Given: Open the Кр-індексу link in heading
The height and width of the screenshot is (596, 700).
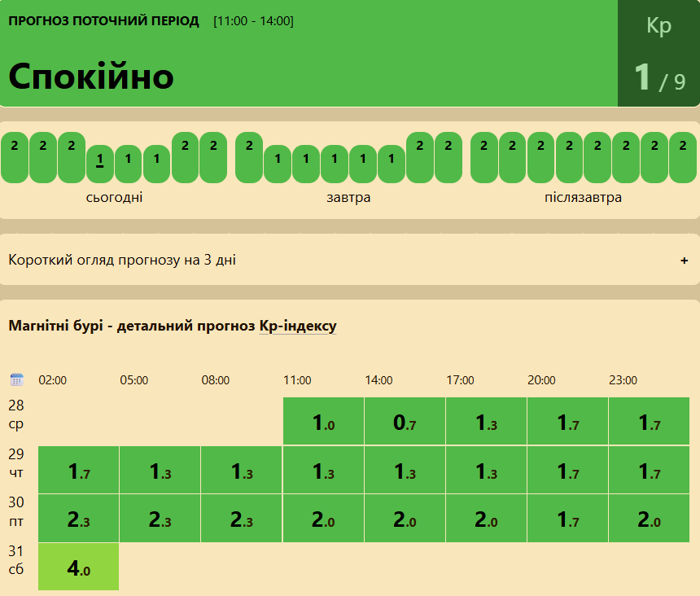Looking at the screenshot, I should point(298,326).
